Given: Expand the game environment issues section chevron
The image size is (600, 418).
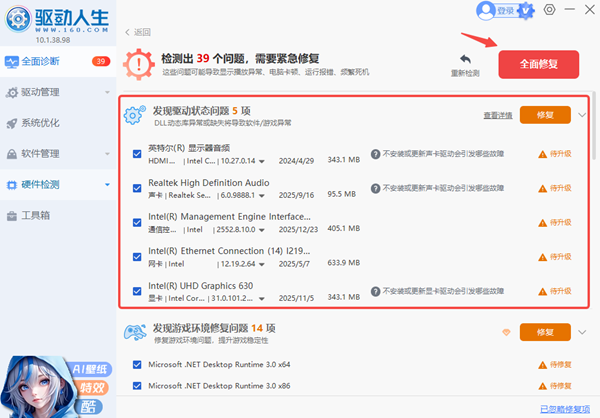Looking at the screenshot, I should 582,332.
